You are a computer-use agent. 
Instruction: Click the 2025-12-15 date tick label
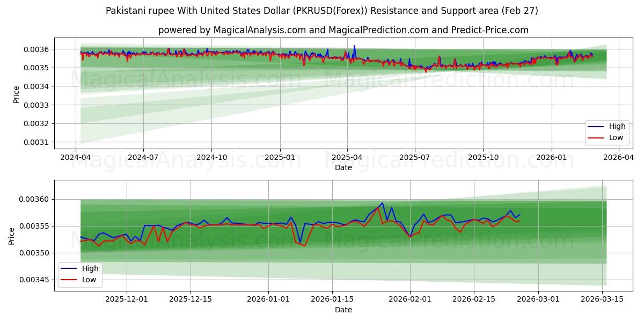tap(190, 299)
